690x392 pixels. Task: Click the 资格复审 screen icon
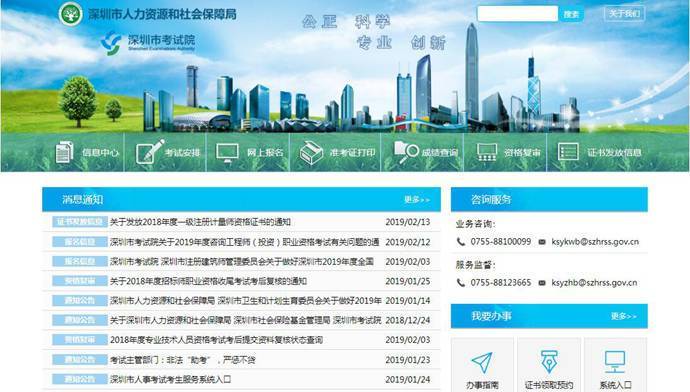point(487,152)
